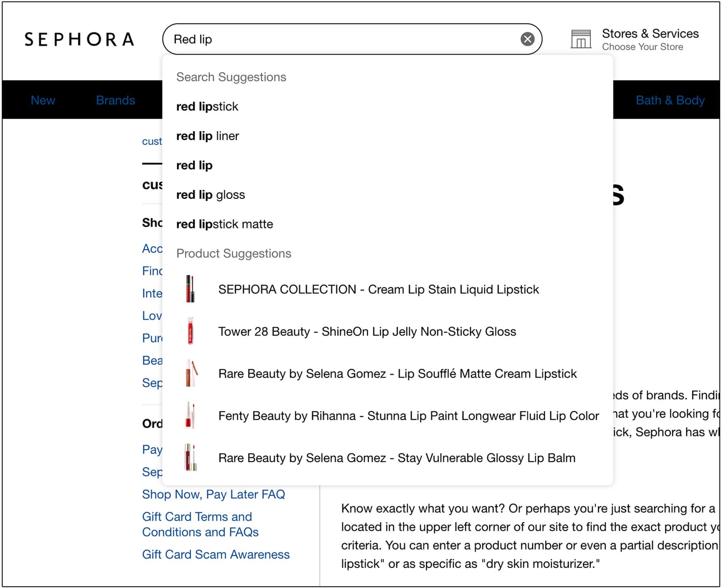Select the 'red lip gloss' suggestion
Screen dimensions: 722x588
coord(211,195)
